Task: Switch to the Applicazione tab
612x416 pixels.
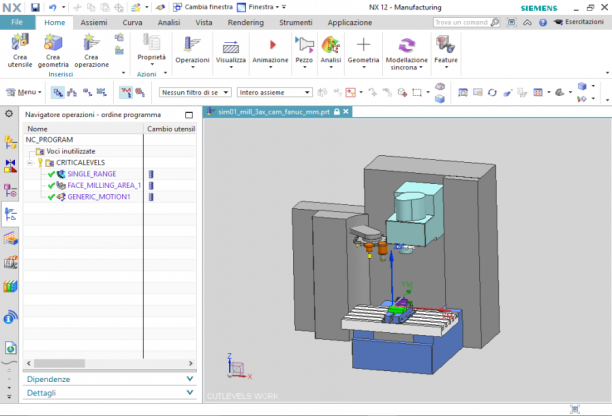Action: pos(350,23)
